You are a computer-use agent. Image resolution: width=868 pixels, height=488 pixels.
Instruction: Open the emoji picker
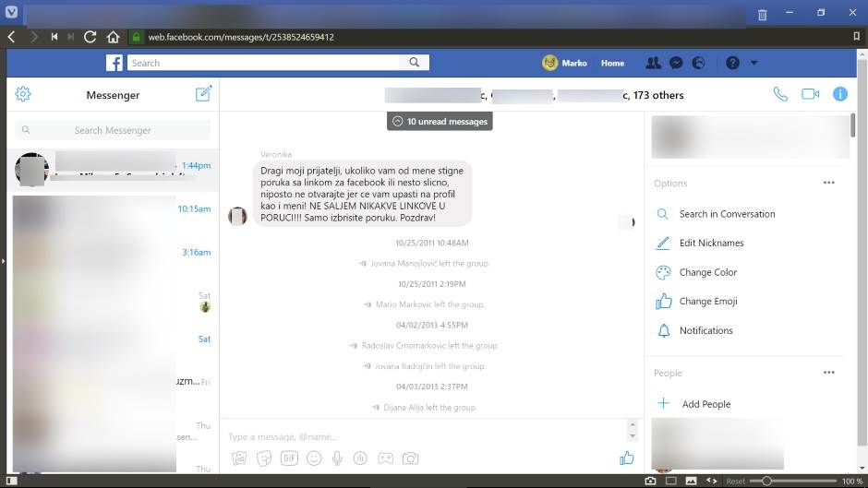click(313, 458)
